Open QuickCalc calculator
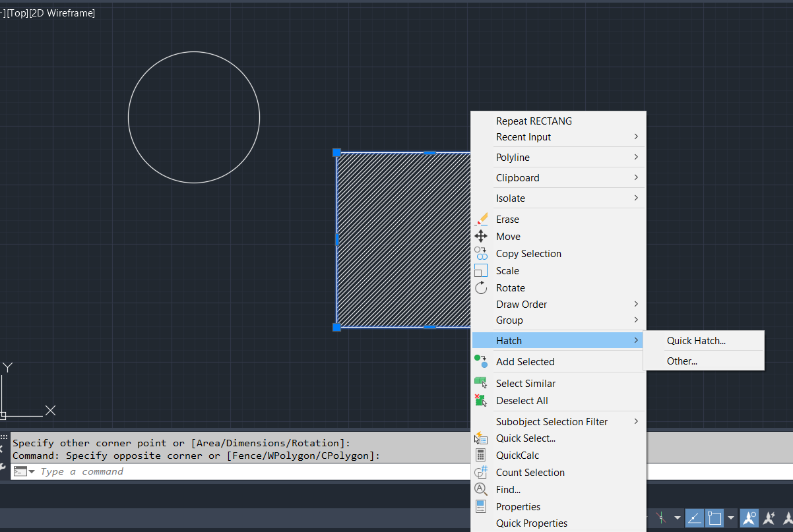The height and width of the screenshot is (532, 793). click(517, 456)
